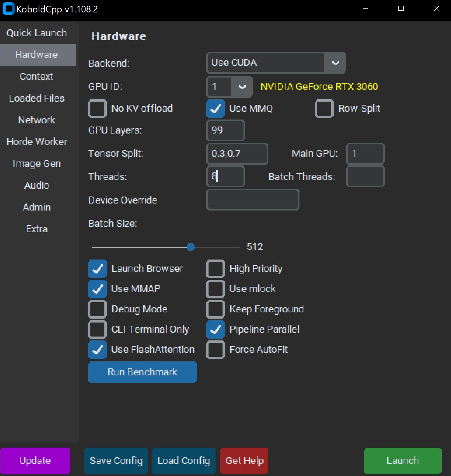Viewport: 451px width, 476px height.
Task: Enable the High Priority checkbox
Action: click(x=216, y=269)
